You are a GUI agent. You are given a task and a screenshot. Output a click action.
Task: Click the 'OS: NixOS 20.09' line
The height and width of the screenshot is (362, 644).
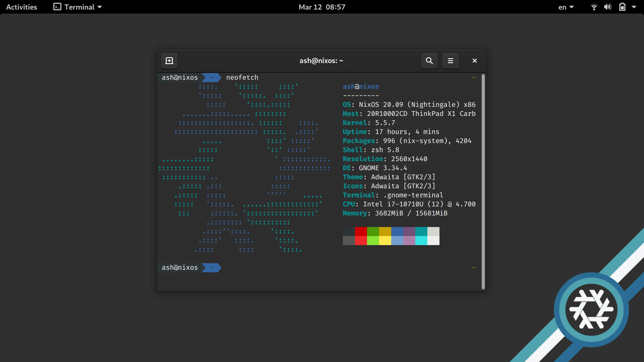click(x=409, y=105)
